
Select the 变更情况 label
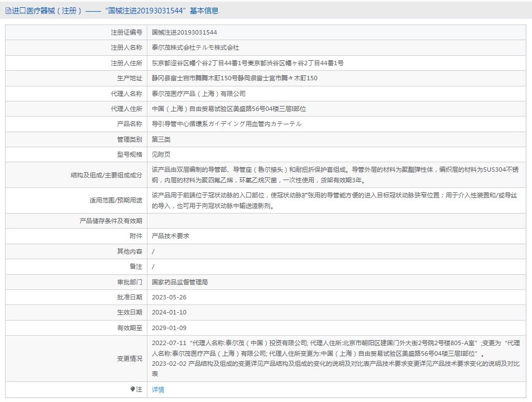pyautogui.click(x=130, y=359)
